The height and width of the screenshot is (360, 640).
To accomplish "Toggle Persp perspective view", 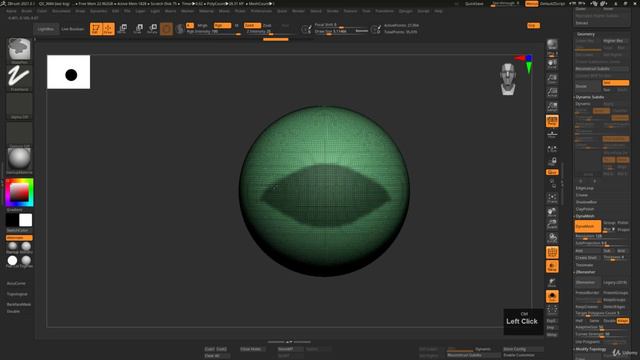I will pyautogui.click(x=552, y=121).
